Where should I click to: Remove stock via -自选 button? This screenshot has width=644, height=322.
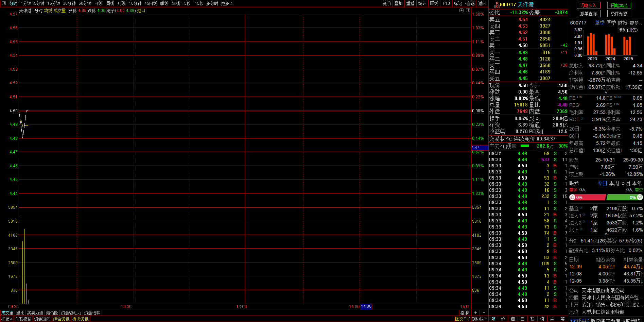(x=470, y=3)
